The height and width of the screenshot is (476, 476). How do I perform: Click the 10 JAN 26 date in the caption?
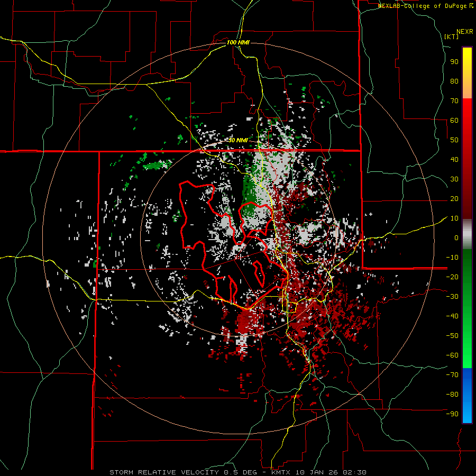[317, 472]
